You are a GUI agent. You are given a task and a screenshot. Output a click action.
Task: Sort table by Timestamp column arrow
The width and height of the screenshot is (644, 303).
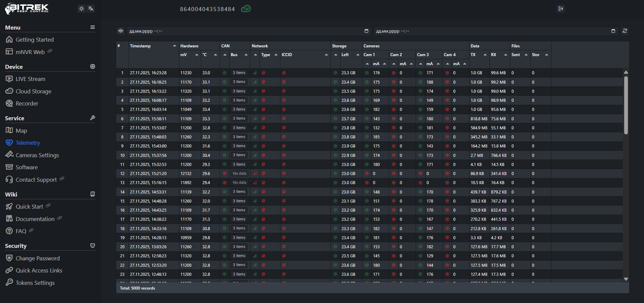(x=174, y=46)
